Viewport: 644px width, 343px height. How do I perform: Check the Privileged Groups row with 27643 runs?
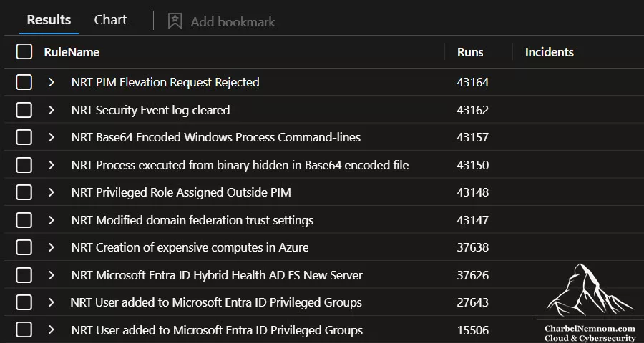click(x=24, y=302)
